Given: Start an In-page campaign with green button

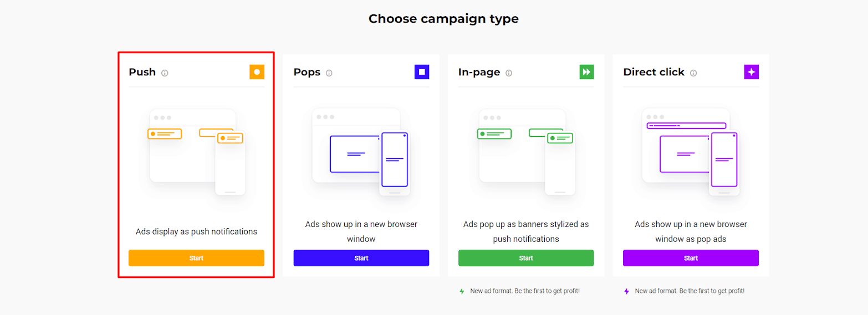Looking at the screenshot, I should point(526,258).
